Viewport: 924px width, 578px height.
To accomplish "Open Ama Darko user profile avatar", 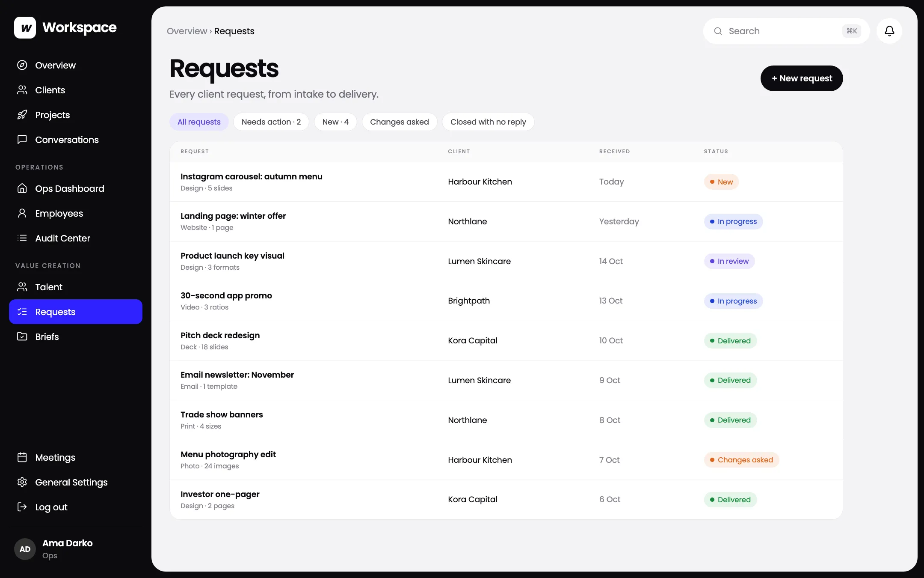I will tap(25, 549).
